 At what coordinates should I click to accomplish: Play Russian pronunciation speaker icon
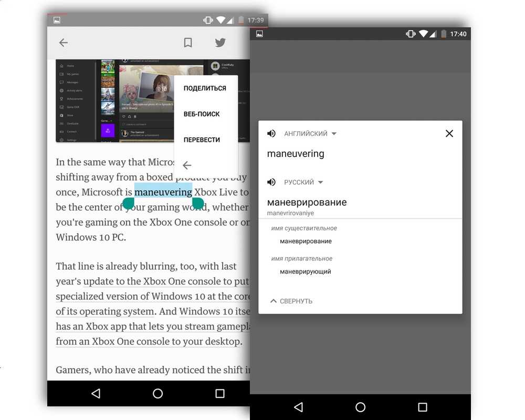point(271,182)
